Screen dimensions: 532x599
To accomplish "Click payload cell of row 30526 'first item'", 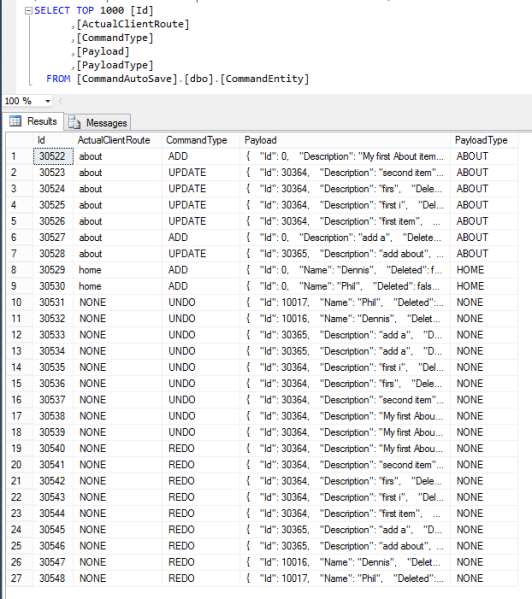I will point(345,221).
